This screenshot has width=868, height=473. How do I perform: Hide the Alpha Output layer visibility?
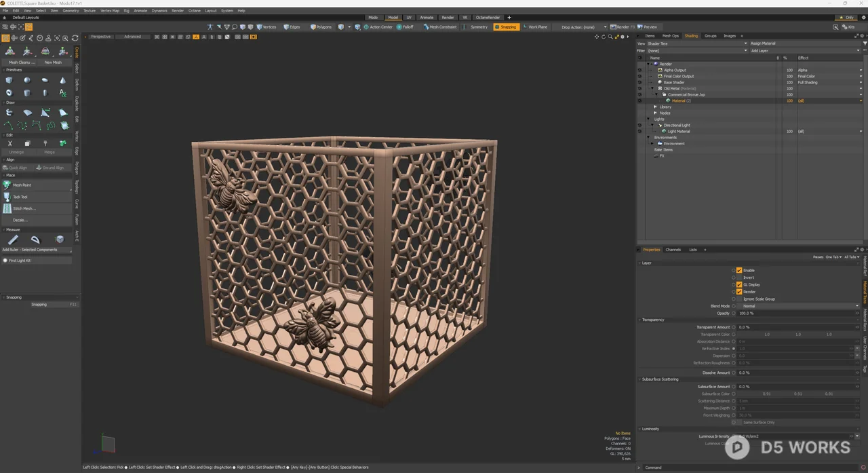(639, 70)
